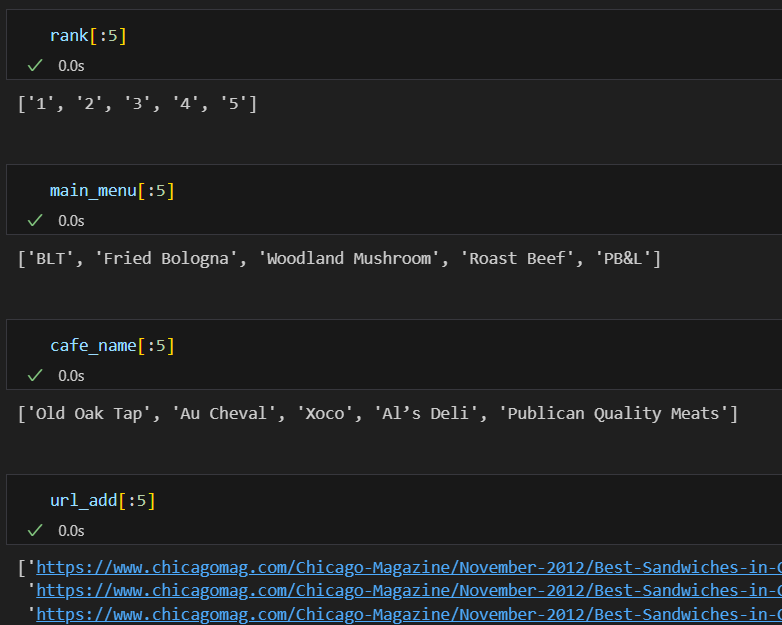
Task: Click execution time 0.0s under main_menu cell
Action: pyautogui.click(x=71, y=221)
